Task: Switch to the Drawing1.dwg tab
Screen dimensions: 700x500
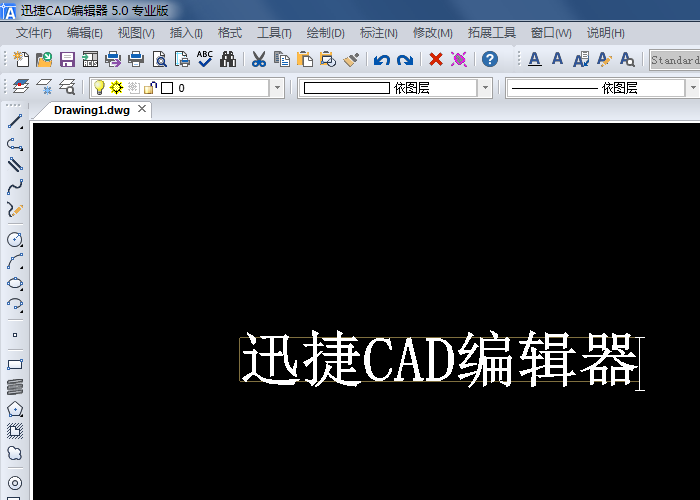Action: [x=92, y=110]
